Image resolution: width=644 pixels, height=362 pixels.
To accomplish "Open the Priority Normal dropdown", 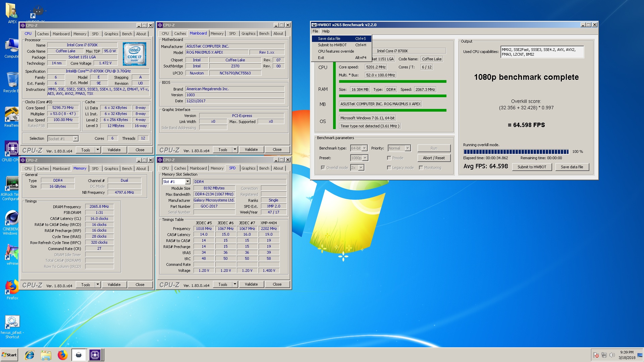I will pos(399,148).
